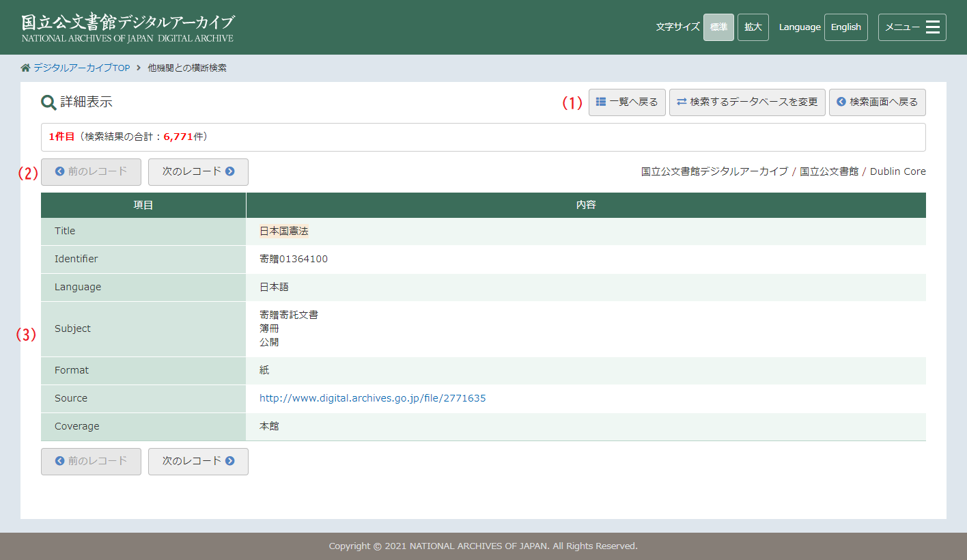Click 一覧へ戻る button
This screenshot has height=560, width=967.
627,102
